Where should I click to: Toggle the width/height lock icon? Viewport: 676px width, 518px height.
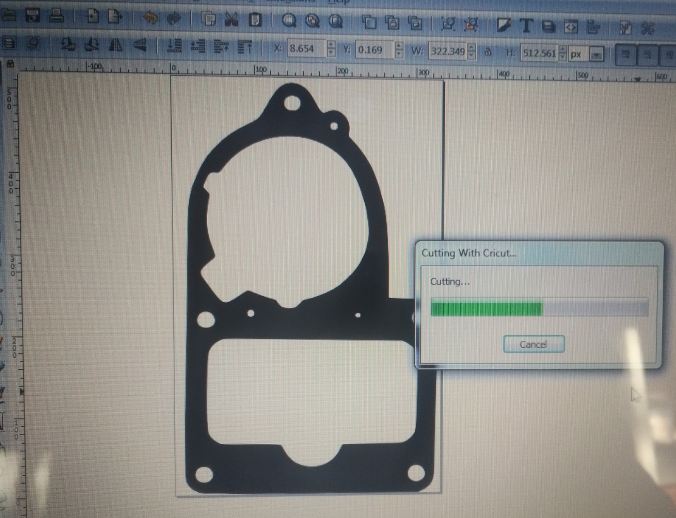coord(487,50)
